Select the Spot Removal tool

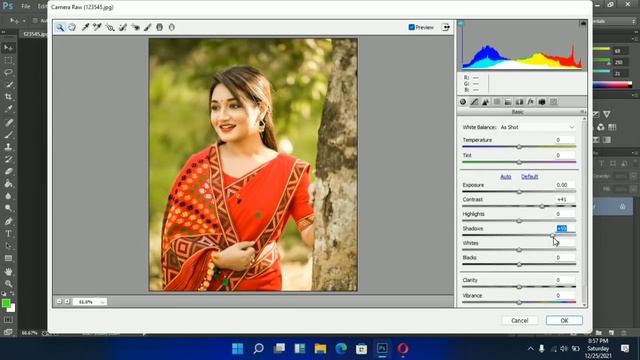point(122,27)
